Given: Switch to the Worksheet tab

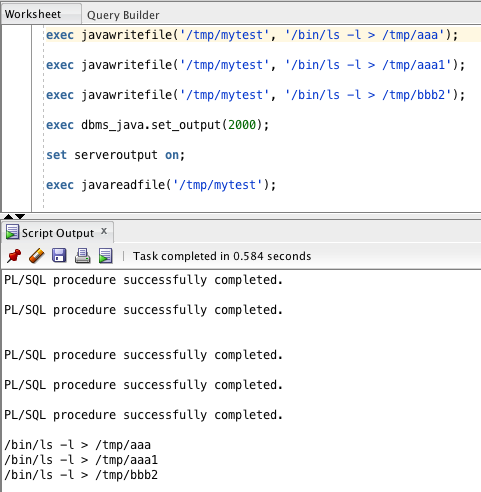Looking at the screenshot, I should coord(33,14).
